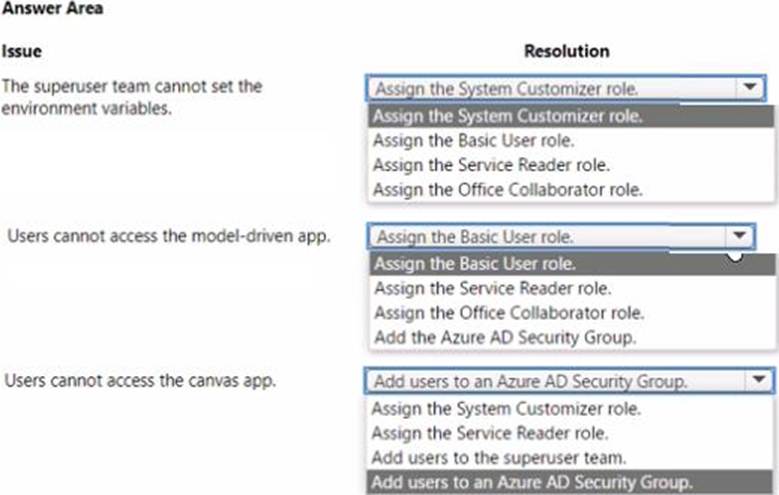Open dropdown arrow for canvas app issue
This screenshot has height=495, width=779.
click(758, 381)
